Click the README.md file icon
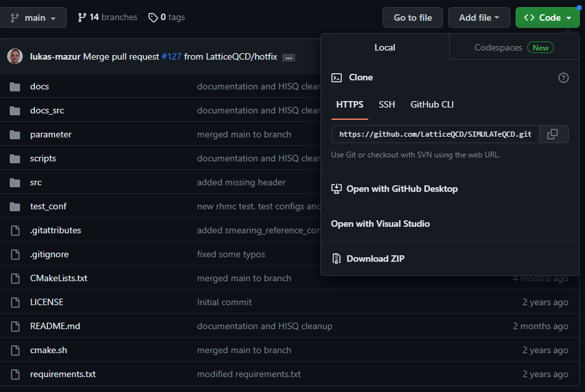 click(16, 327)
